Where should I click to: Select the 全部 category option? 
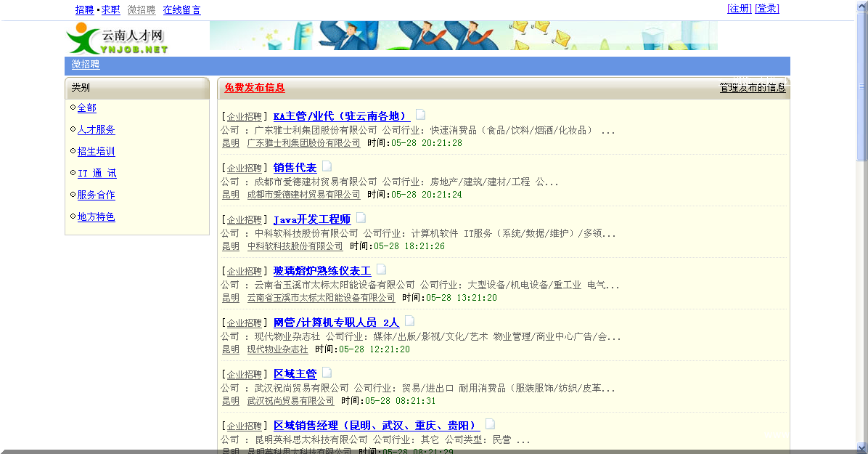click(86, 108)
